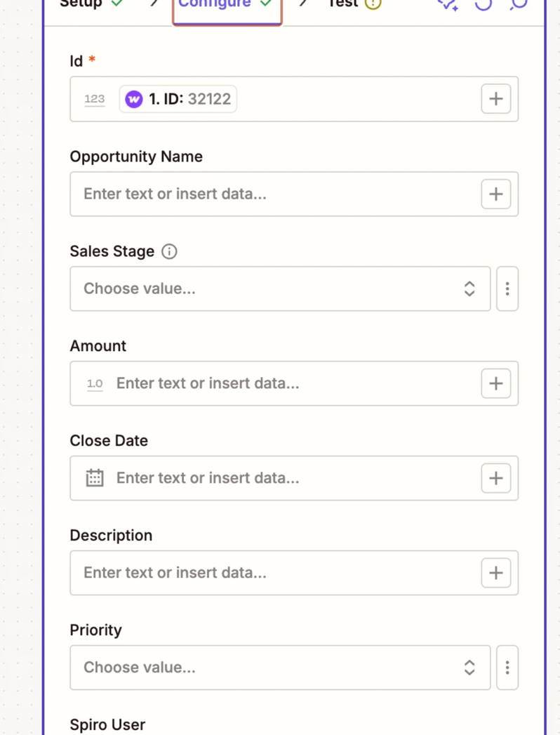Click into Opportunity Name text field
This screenshot has height=735, width=560.
274,194
